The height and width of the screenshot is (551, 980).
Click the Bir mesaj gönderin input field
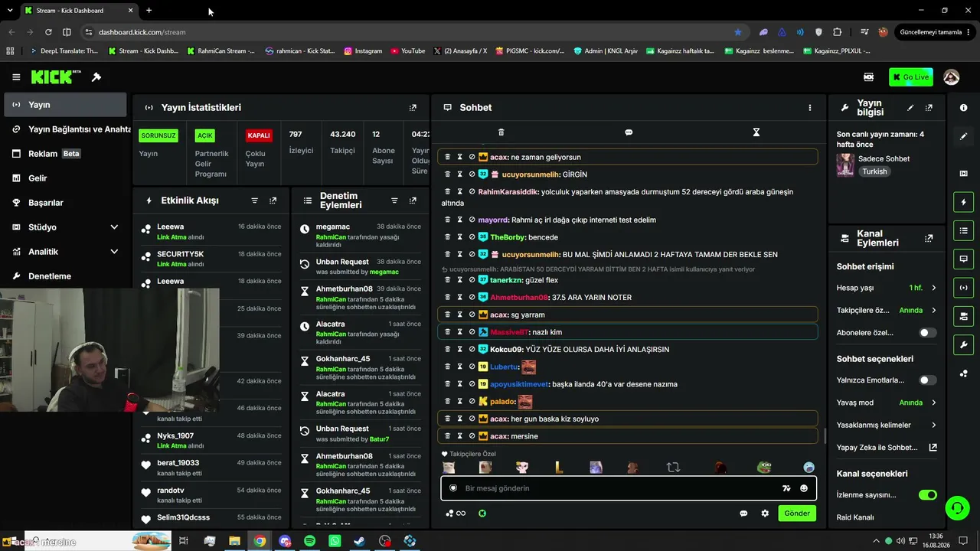(620, 488)
